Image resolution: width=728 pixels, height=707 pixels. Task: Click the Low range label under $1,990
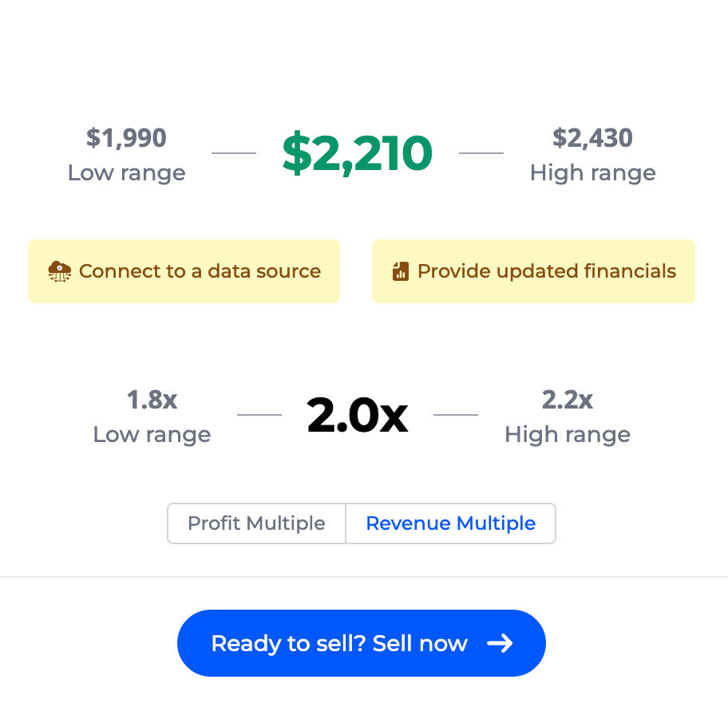[x=126, y=173]
